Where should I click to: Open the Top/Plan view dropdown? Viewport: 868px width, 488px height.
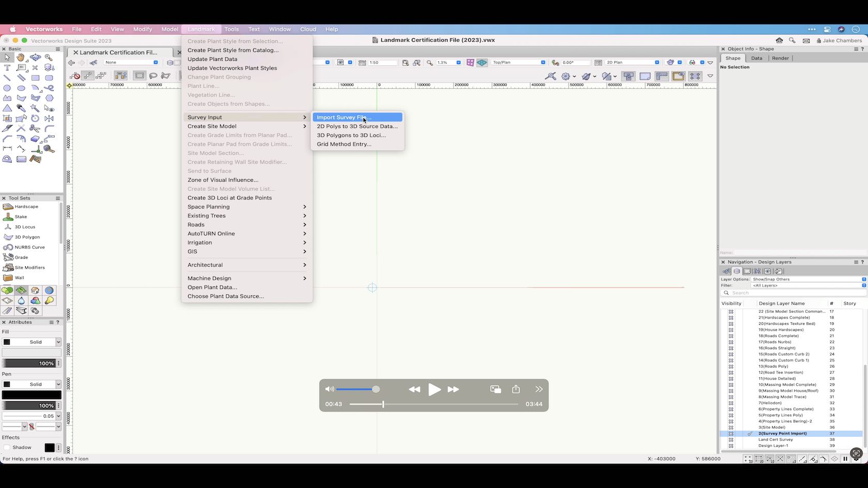point(518,62)
